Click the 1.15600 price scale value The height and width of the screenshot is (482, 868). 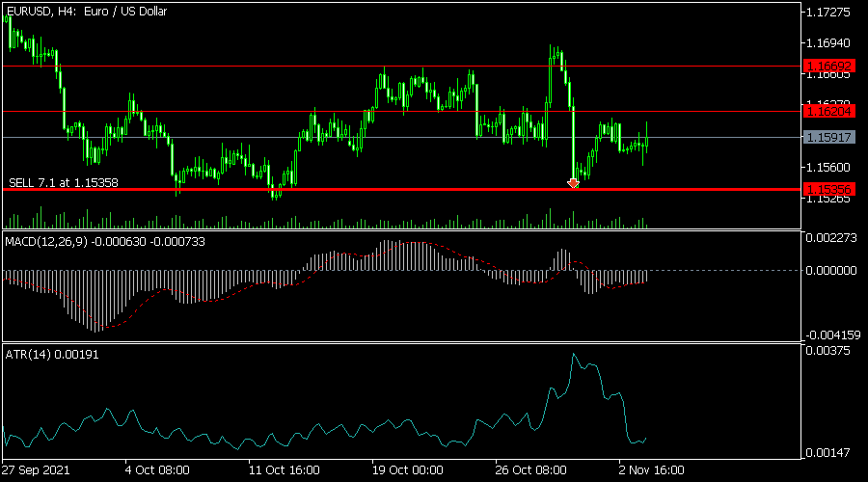[828, 167]
